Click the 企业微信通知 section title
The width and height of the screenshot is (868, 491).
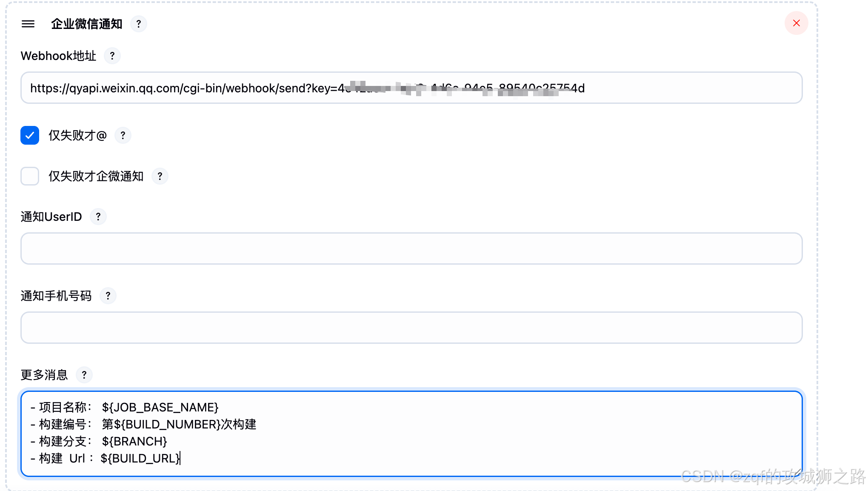point(87,24)
